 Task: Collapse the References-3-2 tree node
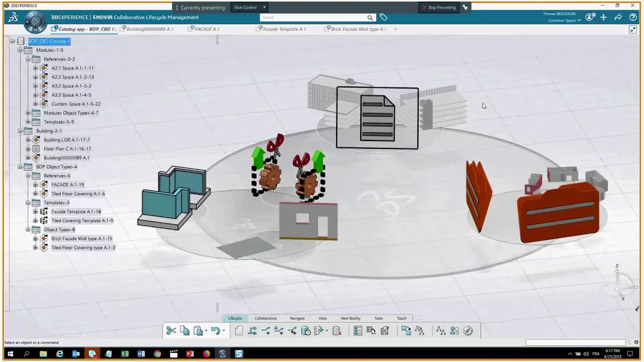click(28, 59)
